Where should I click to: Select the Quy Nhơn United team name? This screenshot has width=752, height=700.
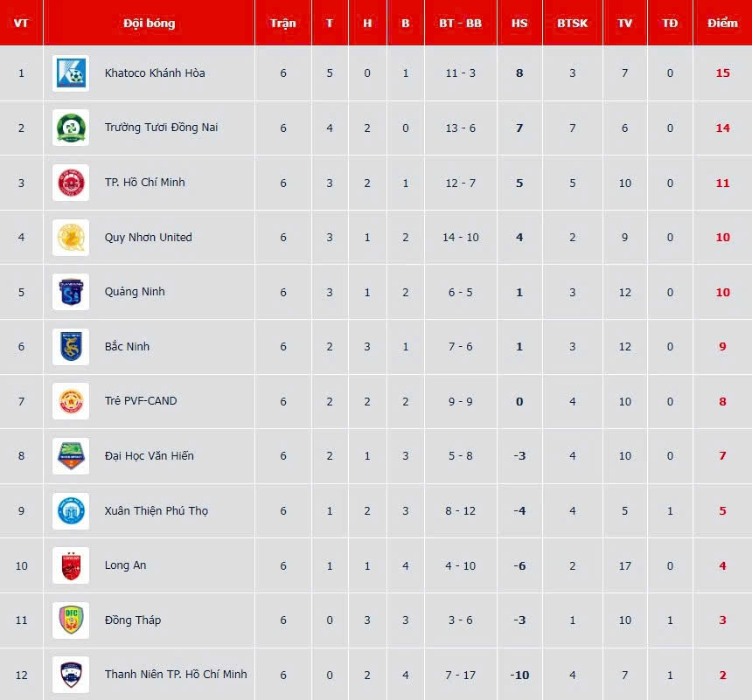tap(148, 238)
